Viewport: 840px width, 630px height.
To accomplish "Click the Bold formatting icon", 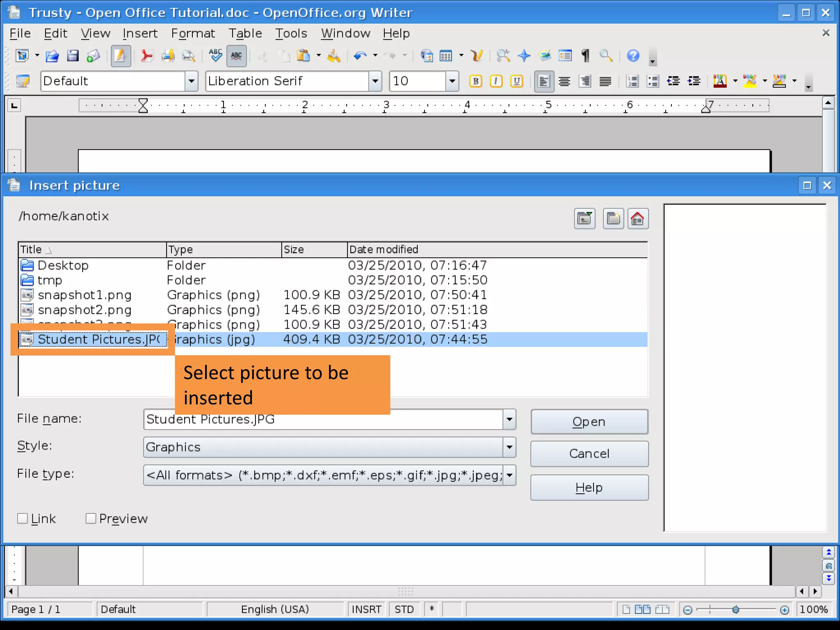I will [x=475, y=81].
